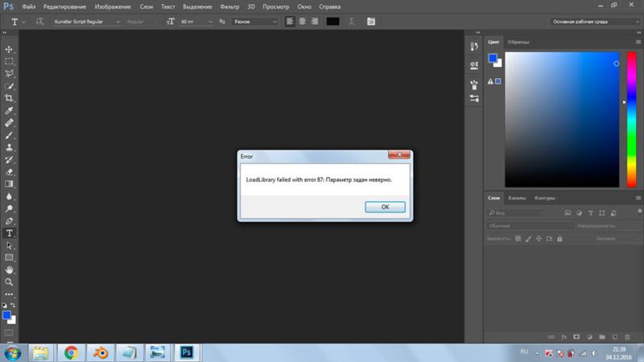Image resolution: width=644 pixels, height=362 pixels.
Task: Click the vertical hue slider strip
Action: pos(631,119)
